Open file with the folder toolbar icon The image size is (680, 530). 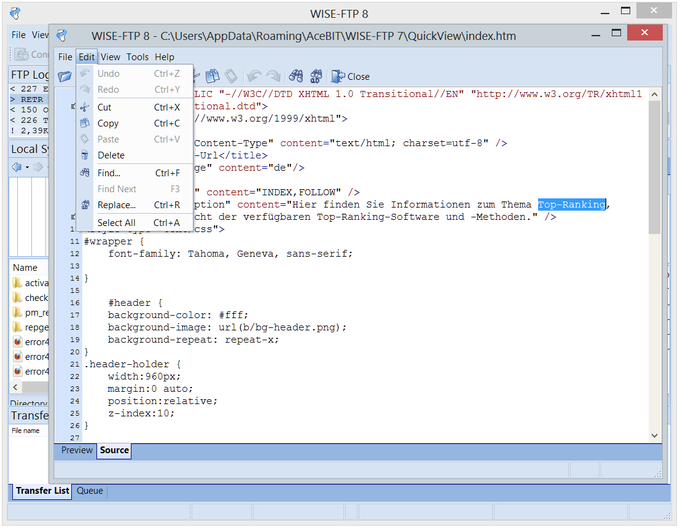[65, 77]
